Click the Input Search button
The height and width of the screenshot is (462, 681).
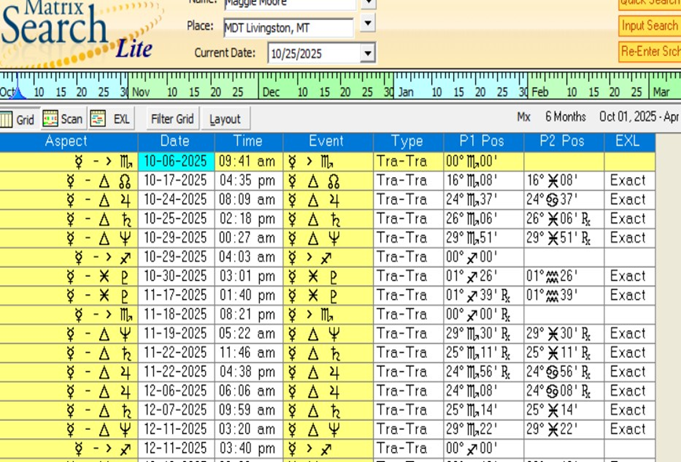click(649, 26)
